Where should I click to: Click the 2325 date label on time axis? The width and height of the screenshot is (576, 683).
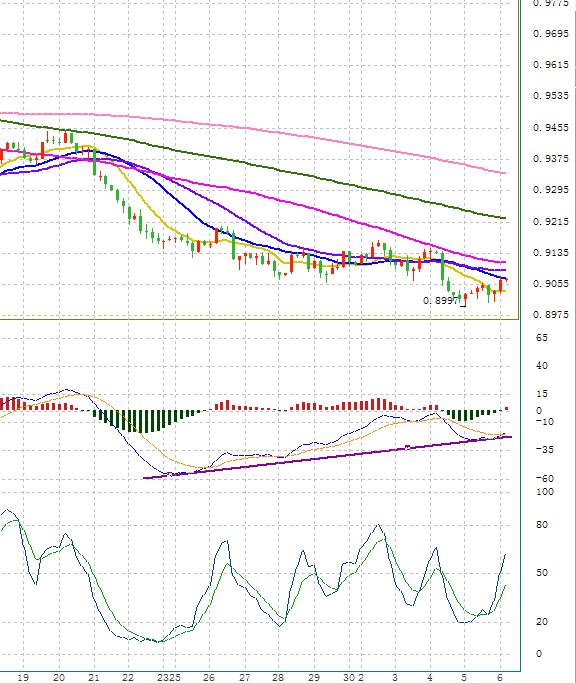(169, 677)
